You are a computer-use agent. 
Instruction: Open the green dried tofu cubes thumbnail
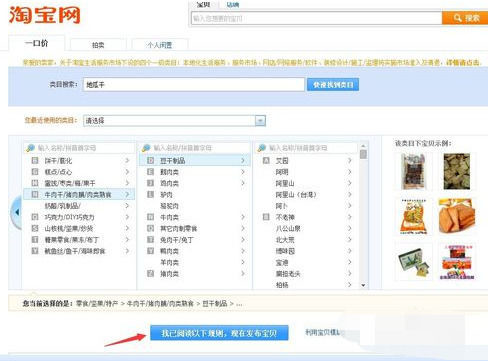(x=457, y=171)
